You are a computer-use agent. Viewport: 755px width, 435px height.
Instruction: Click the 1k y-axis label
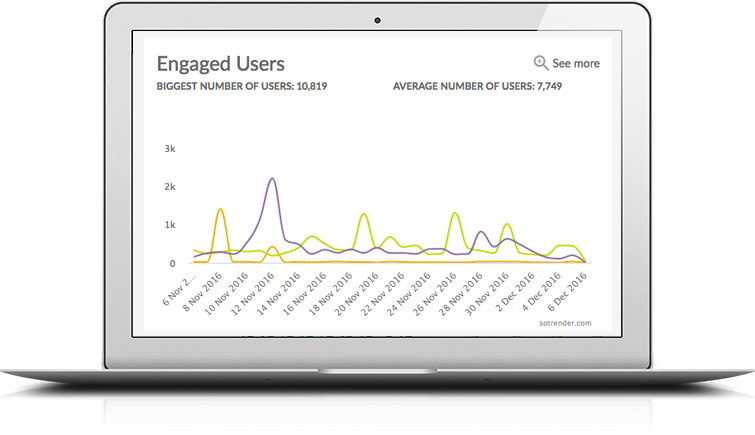pyautogui.click(x=170, y=225)
